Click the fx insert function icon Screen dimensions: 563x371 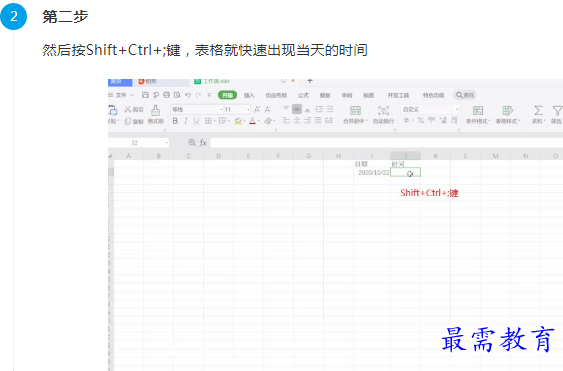203,143
